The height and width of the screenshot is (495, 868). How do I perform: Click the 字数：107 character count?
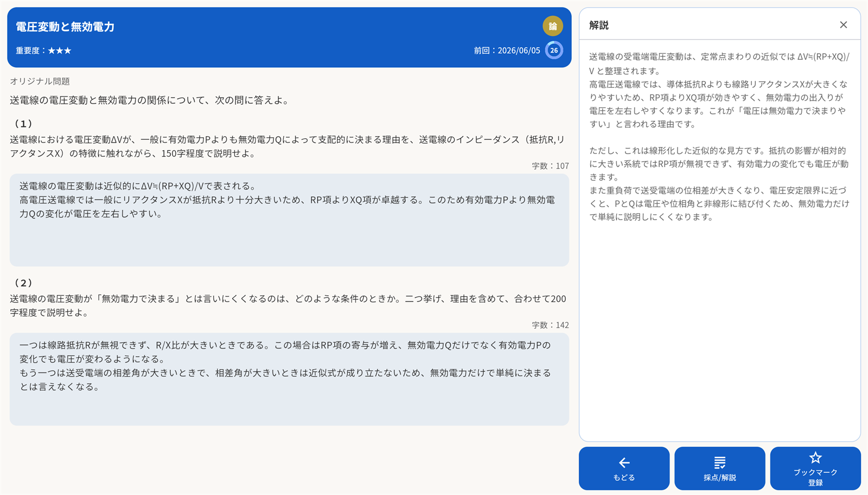(550, 166)
